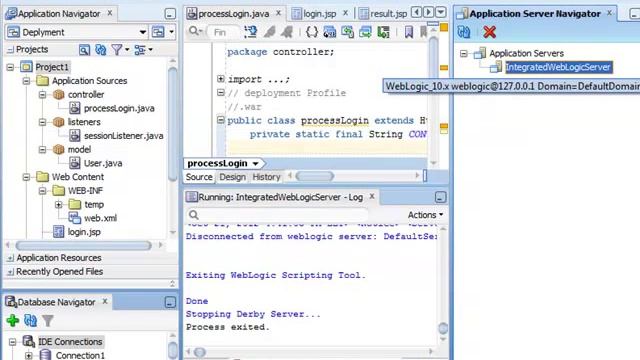Close the processLogin.java tab

coord(278,13)
